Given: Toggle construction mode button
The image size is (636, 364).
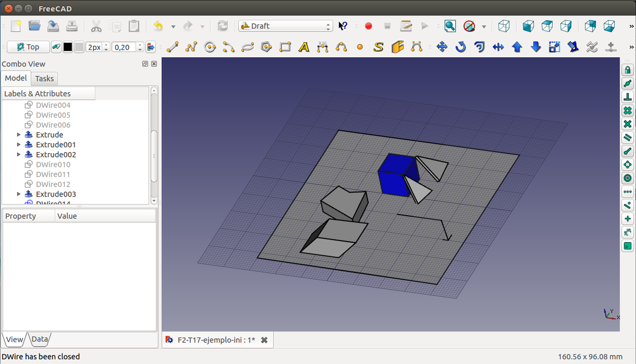Looking at the screenshot, I should [56, 47].
